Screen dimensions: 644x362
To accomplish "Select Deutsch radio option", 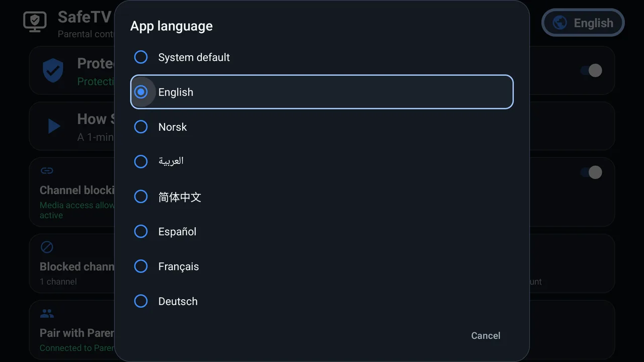I will [x=141, y=301].
